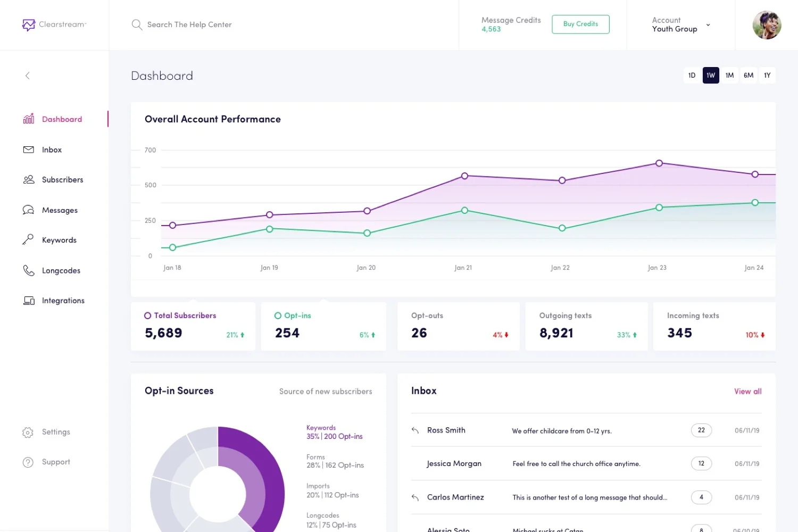This screenshot has height=532, width=798.
Task: Click the 12 message count badge
Action: pos(701,463)
